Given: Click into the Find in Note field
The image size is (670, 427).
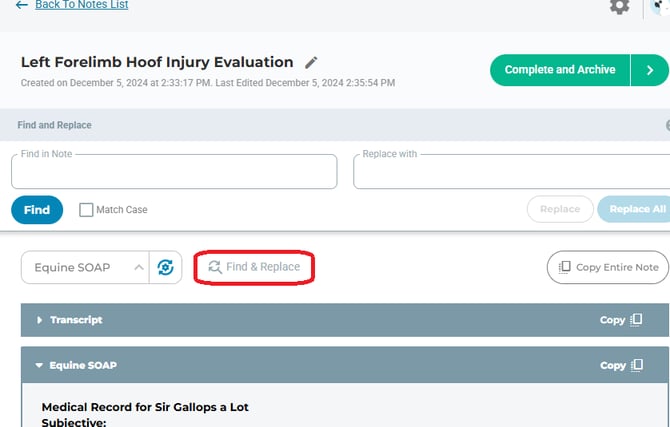Looking at the screenshot, I should pos(174,173).
